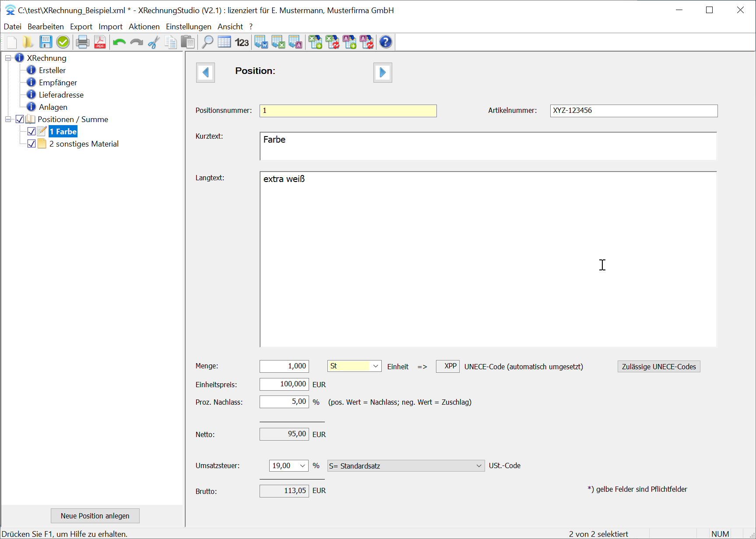Screen dimensions: 756x539
Task: Open a file with the folder icon
Action: click(28, 42)
